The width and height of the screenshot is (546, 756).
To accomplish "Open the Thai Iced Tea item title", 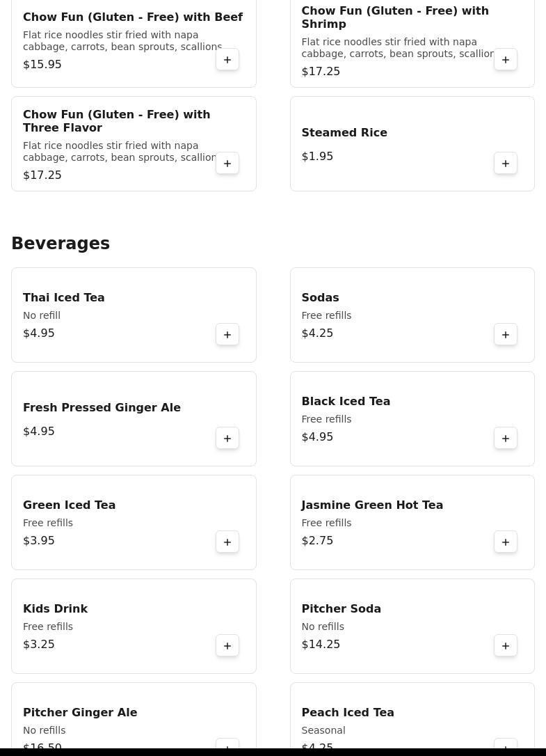I will pos(63,297).
